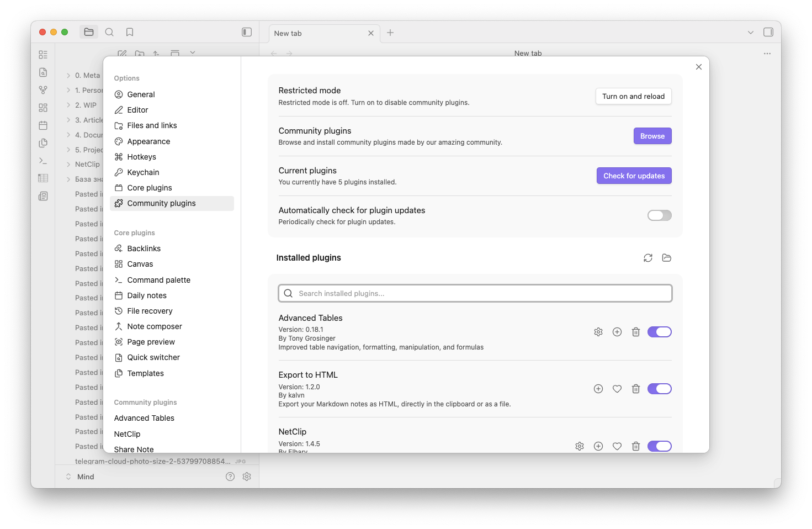Browse community plugins
The image size is (812, 529).
pyautogui.click(x=652, y=136)
